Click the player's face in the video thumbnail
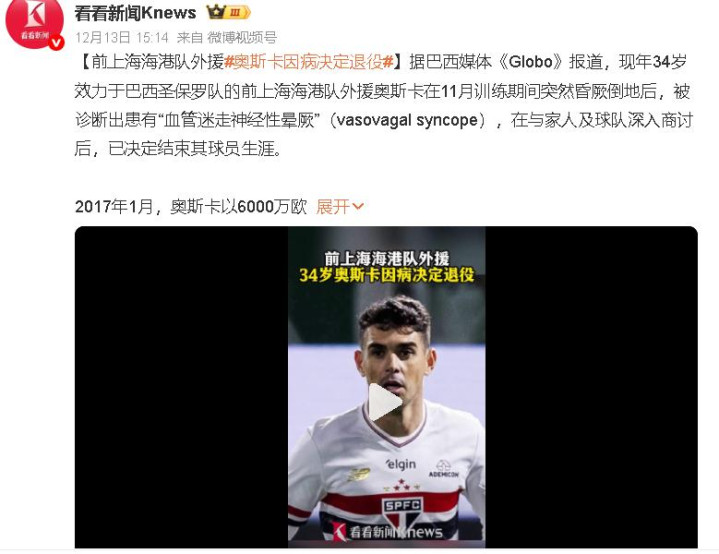Viewport: 719px width, 554px height. [x=394, y=355]
